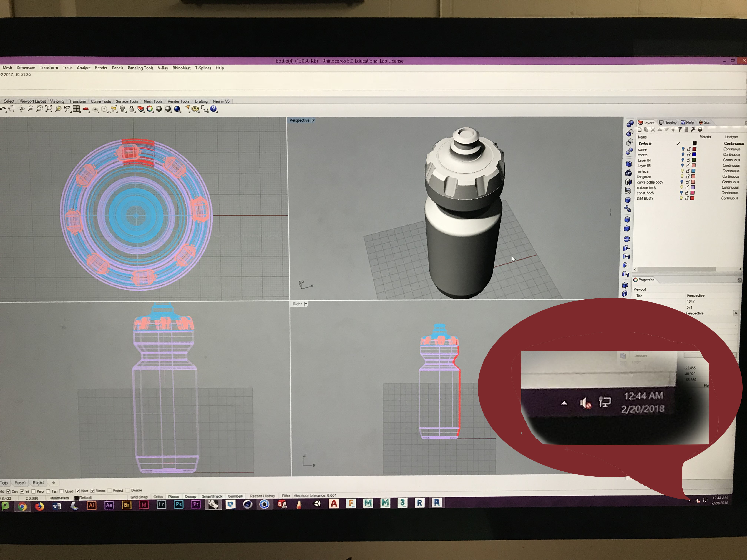Expand the Perspective projection combo box
This screenshot has width=747, height=560.
[736, 313]
